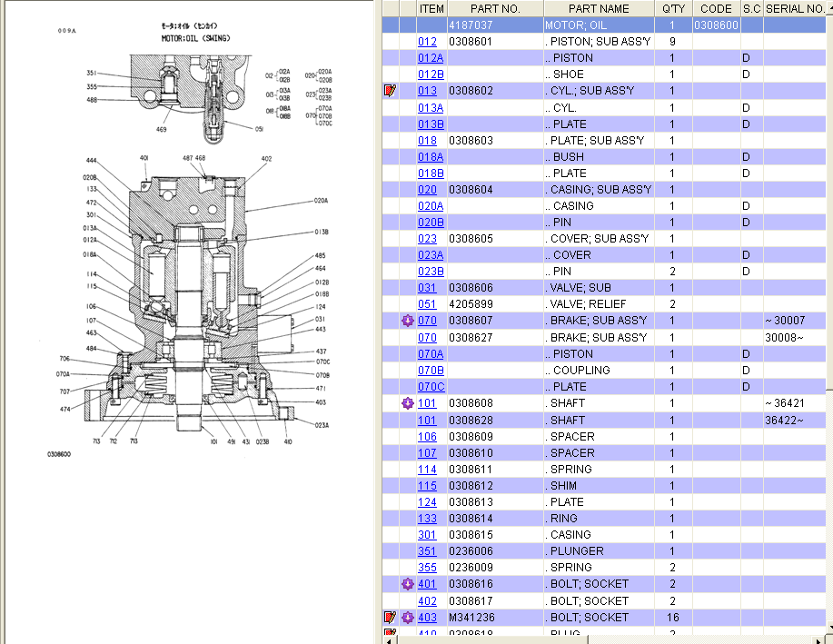Click the PART NAME column header

599,8
